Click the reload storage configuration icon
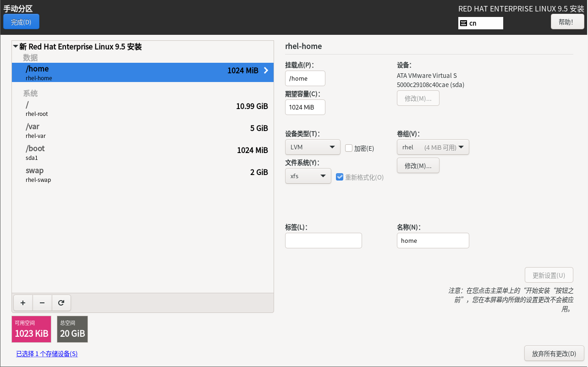Screen dimensions: 588x367 tap(61, 302)
